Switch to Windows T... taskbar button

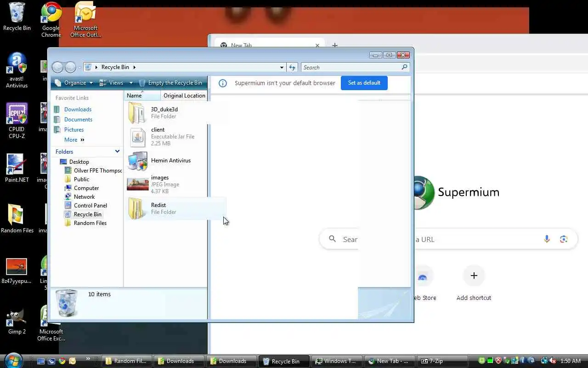click(x=337, y=361)
